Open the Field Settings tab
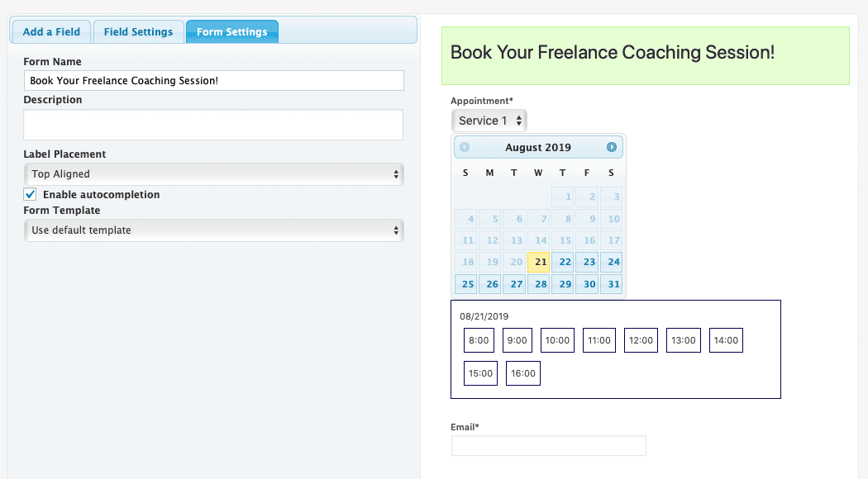Image resolution: width=868 pixels, height=479 pixels. click(138, 31)
